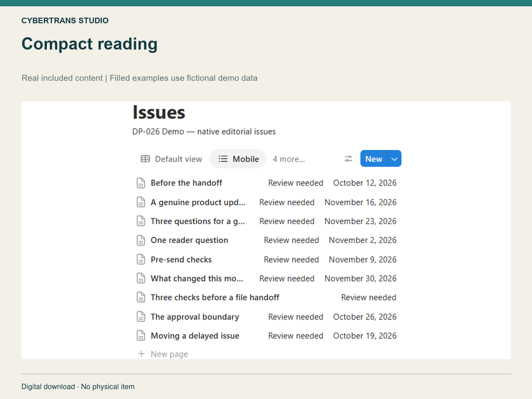Click the Issues database title
The width and height of the screenshot is (532, 399).
(159, 112)
